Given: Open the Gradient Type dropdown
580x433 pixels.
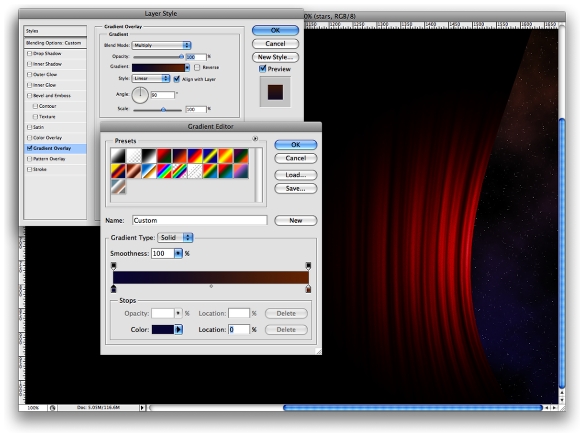Looking at the screenshot, I should 175,237.
